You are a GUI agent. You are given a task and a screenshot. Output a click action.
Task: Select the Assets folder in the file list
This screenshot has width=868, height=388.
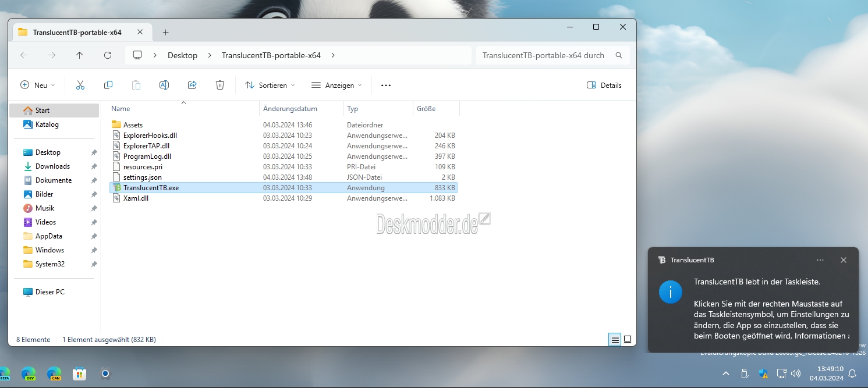284,125
